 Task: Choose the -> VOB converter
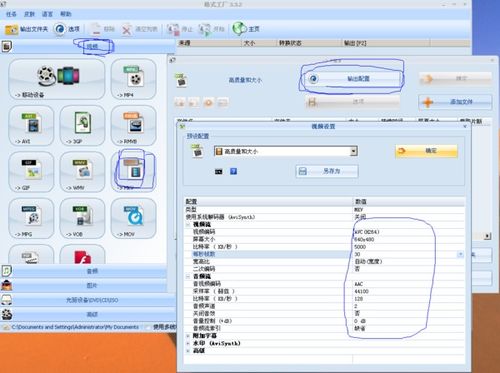pos(82,218)
